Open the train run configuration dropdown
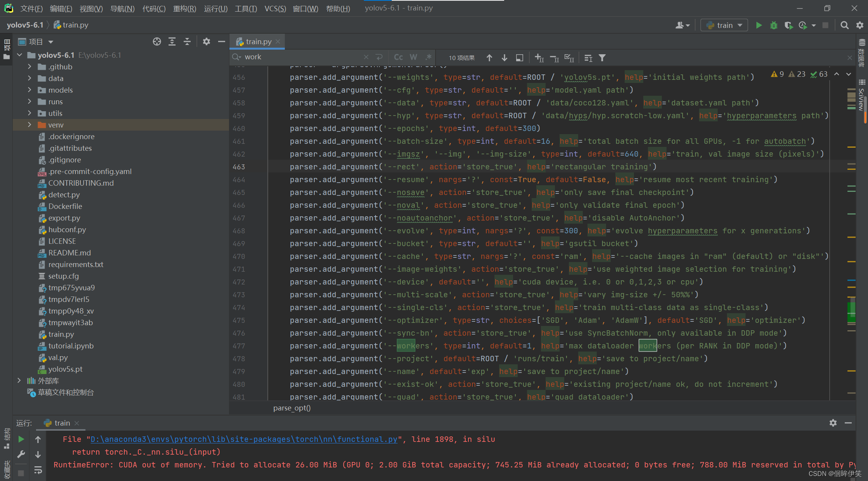Screen dimensions: 868x481 point(724,25)
